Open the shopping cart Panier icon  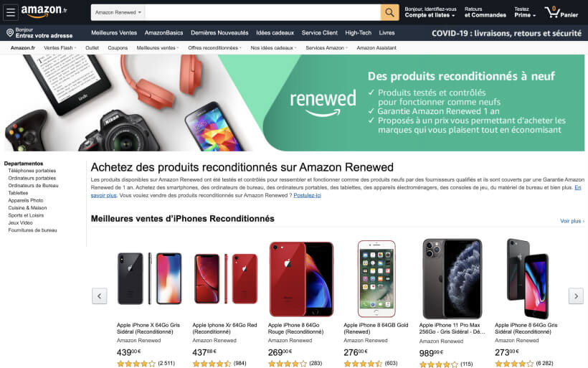click(561, 12)
